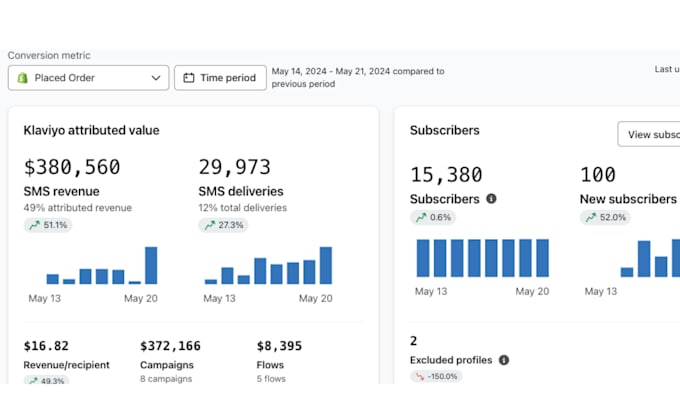Click the Revenue/recipient label
This screenshot has width=680, height=409.
(67, 365)
